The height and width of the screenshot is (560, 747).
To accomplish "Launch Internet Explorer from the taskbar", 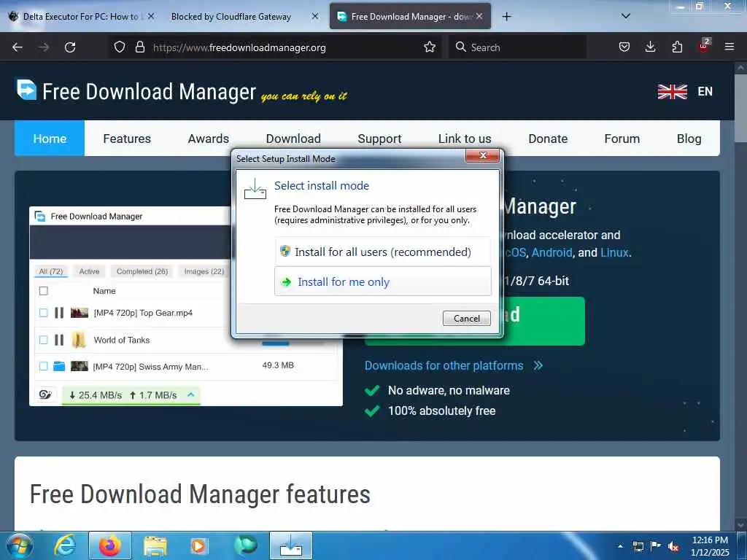I will [65, 545].
